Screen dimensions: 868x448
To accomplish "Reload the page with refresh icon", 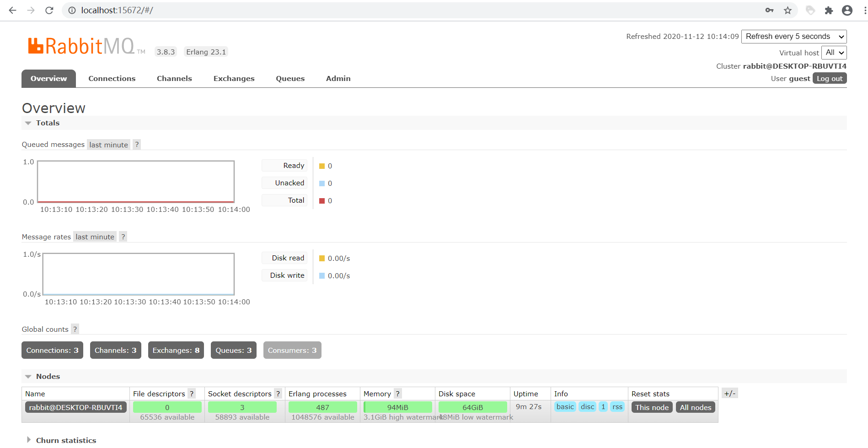I will tap(49, 10).
